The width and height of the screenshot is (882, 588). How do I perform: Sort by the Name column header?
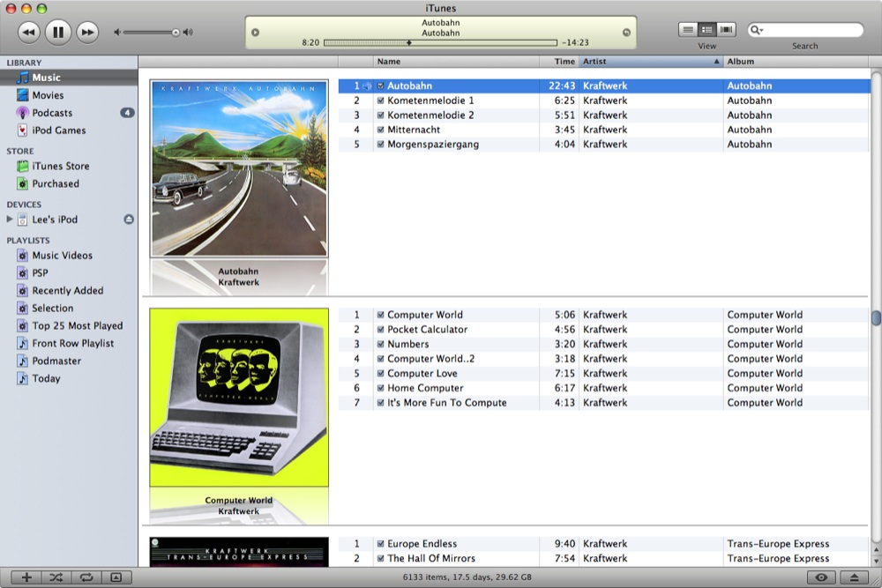click(x=456, y=62)
